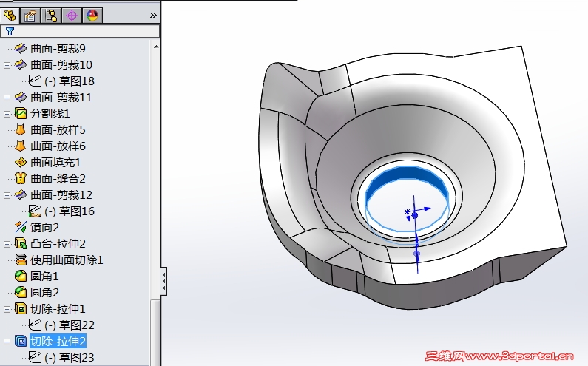Screen dimensions: 588x366
Task: Select the (-) 草图23 sketch label
Action: pos(70,357)
